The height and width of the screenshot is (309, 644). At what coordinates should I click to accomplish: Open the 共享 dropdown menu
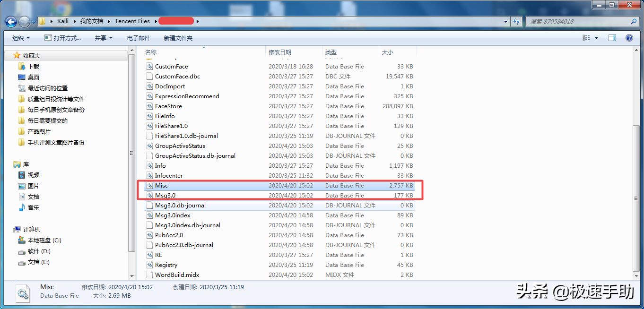click(x=104, y=38)
